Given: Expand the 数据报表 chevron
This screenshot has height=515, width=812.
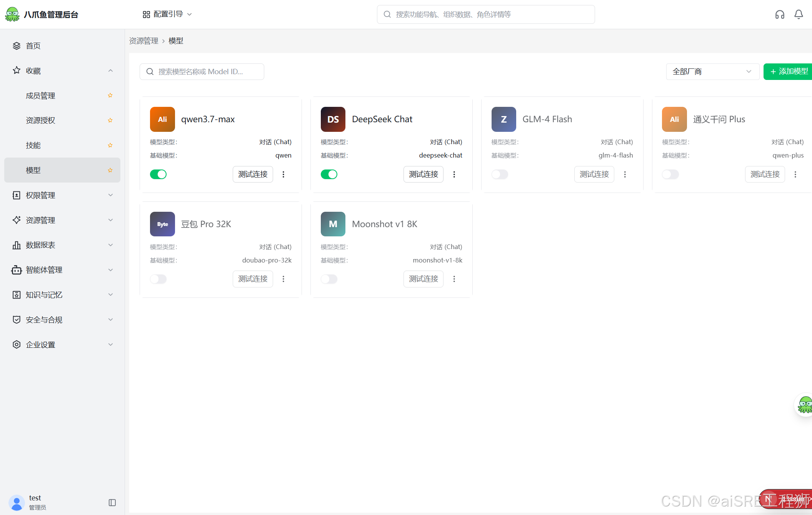Looking at the screenshot, I should click(x=111, y=245).
